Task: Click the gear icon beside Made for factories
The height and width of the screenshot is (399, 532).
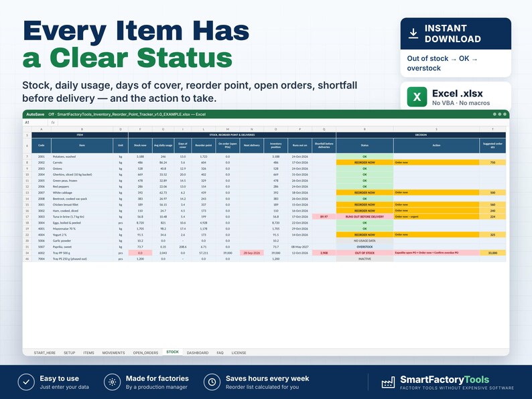Action: [x=113, y=382]
